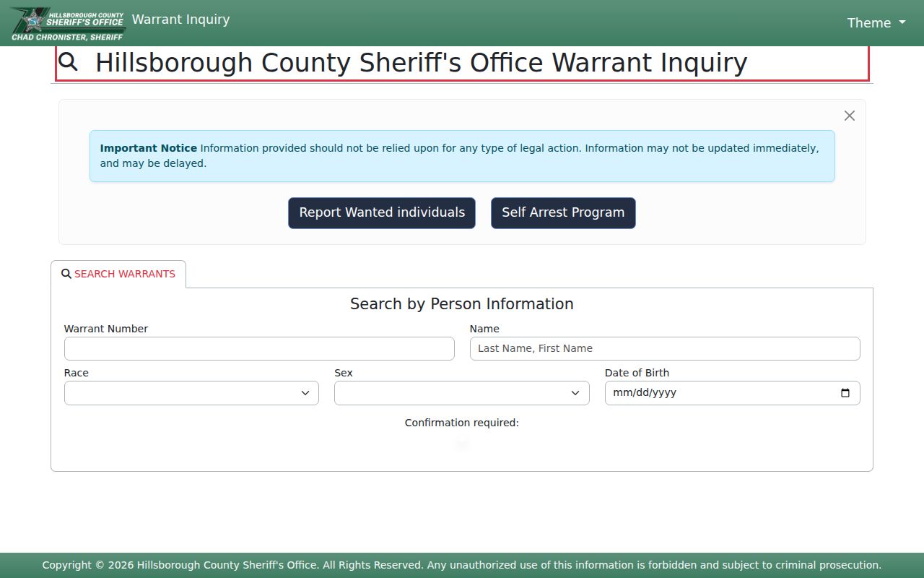Expand the Race dropdown
The height and width of the screenshot is (578, 924).
point(191,393)
